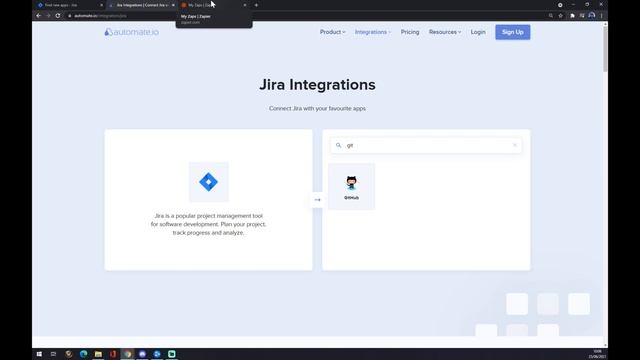Viewport: 640px width, 360px height.
Task: Open the Pricing page
Action: [x=410, y=32]
